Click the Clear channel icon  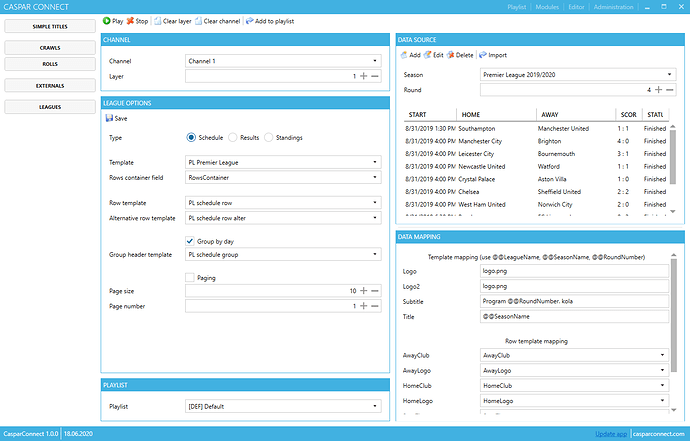click(198, 21)
